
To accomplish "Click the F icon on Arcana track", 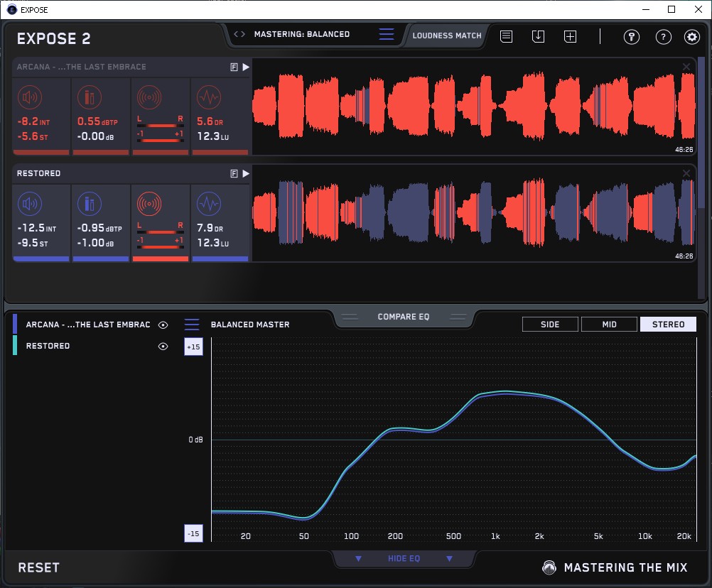I will 234,67.
